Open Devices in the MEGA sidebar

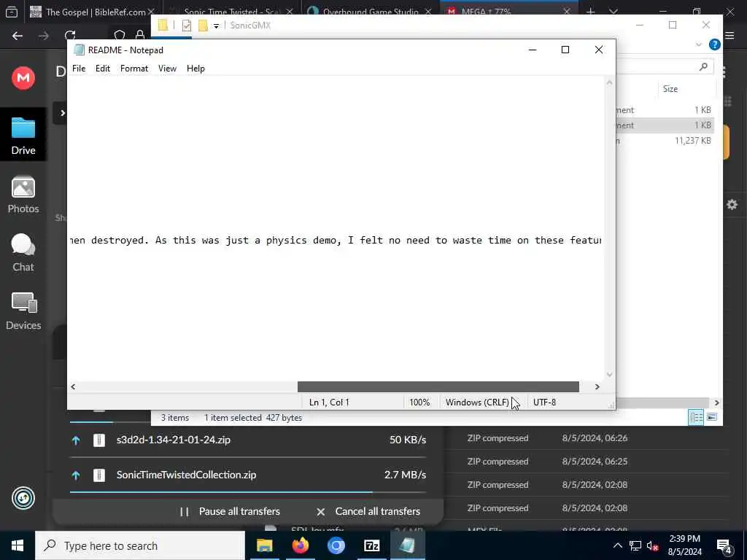[x=23, y=311]
